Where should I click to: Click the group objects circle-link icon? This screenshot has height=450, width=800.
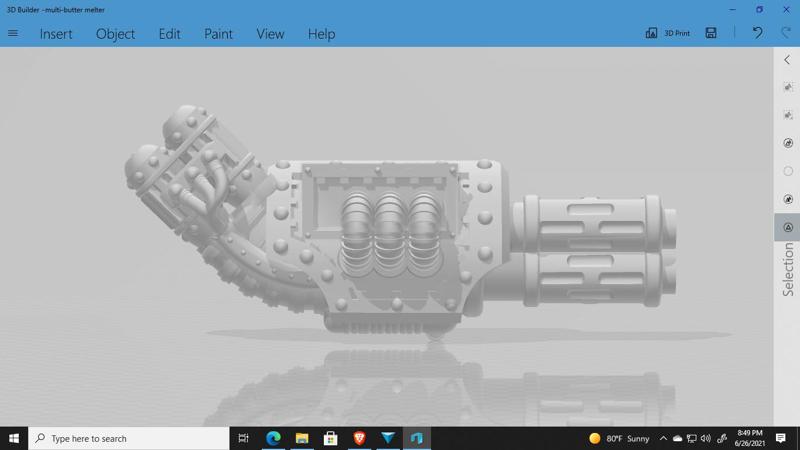(788, 143)
